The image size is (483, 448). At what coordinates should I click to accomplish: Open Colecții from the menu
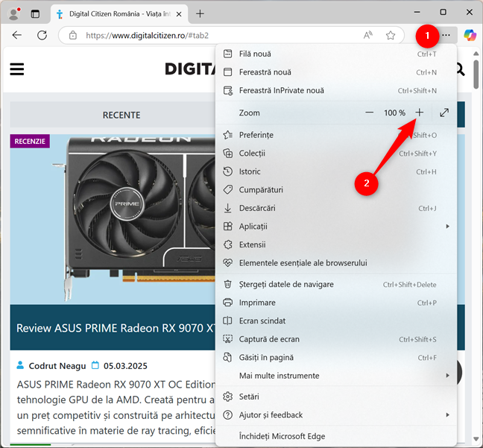(335, 153)
